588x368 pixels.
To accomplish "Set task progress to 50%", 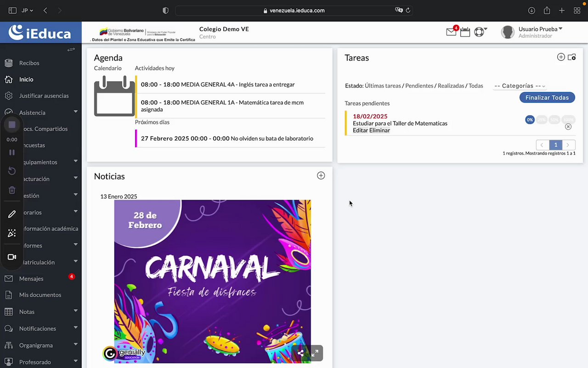I will [554, 120].
